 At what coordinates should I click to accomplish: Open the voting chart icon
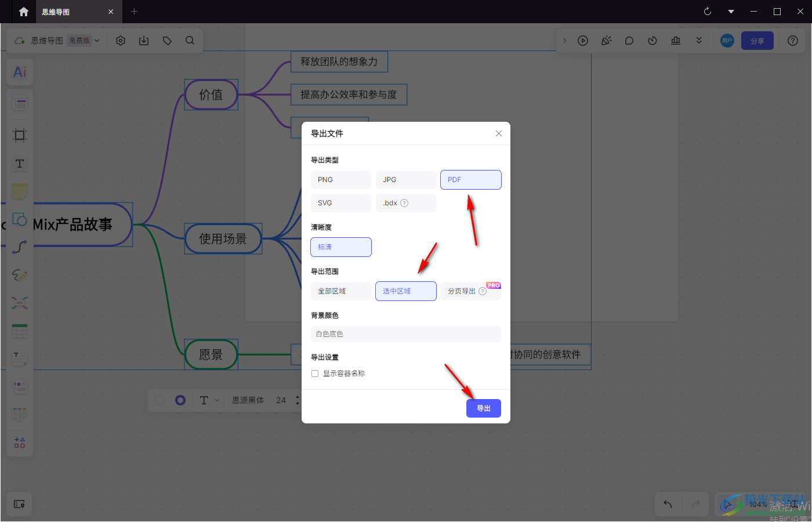[x=676, y=41]
